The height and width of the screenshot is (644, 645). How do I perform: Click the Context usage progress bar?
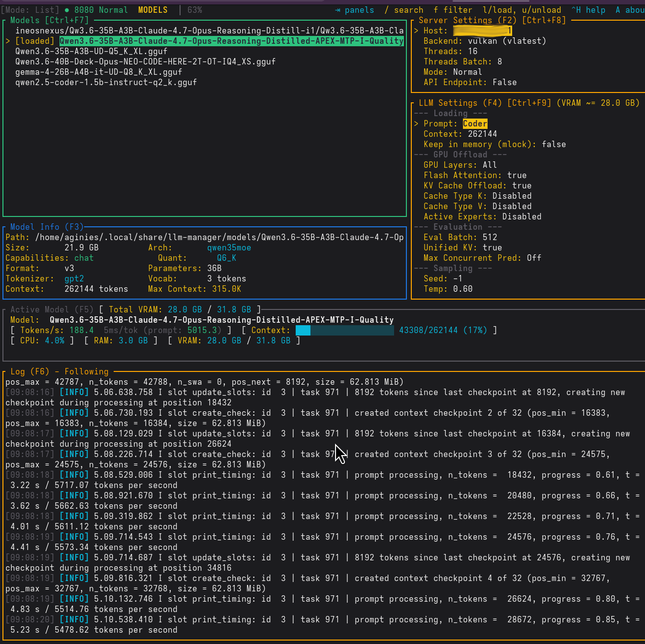(345, 330)
